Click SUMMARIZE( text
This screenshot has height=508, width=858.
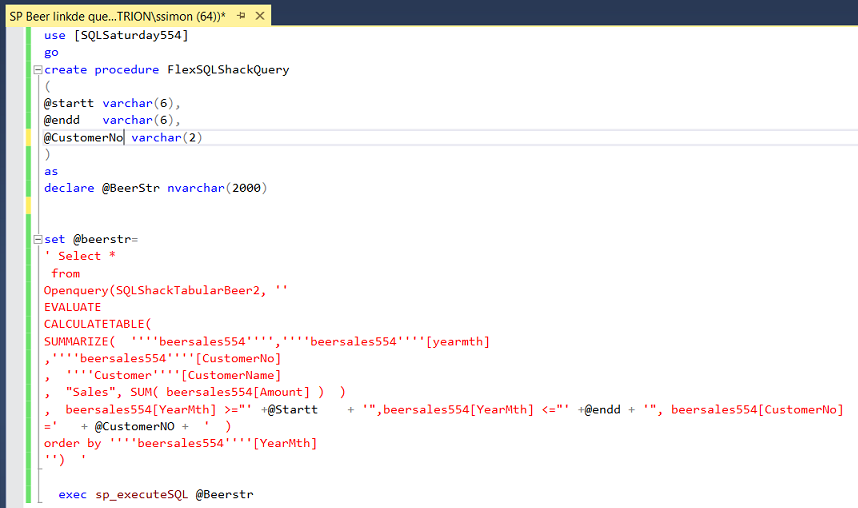pyautogui.click(x=80, y=342)
